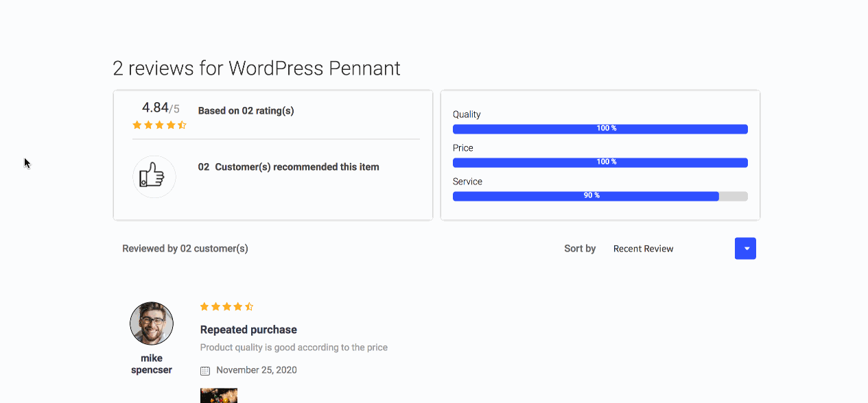Click mike spencser's profile avatar
868x403 pixels.
152,323
